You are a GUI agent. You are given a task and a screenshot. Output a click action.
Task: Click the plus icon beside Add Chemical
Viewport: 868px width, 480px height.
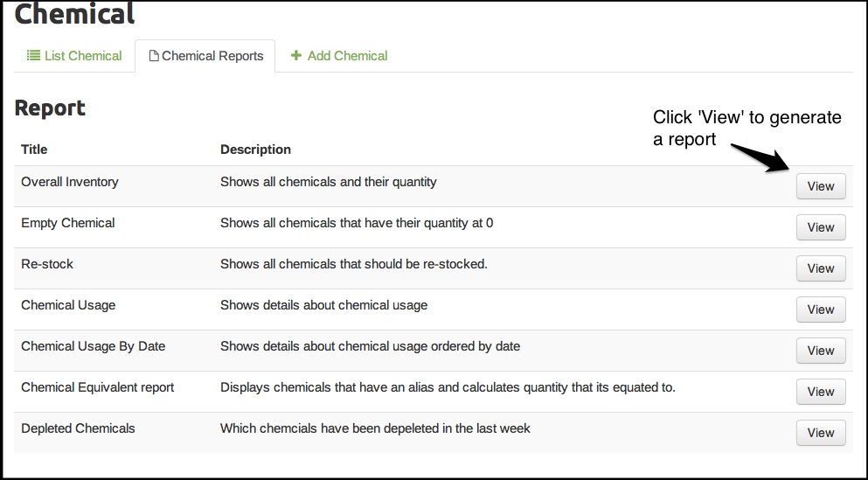pyautogui.click(x=296, y=56)
